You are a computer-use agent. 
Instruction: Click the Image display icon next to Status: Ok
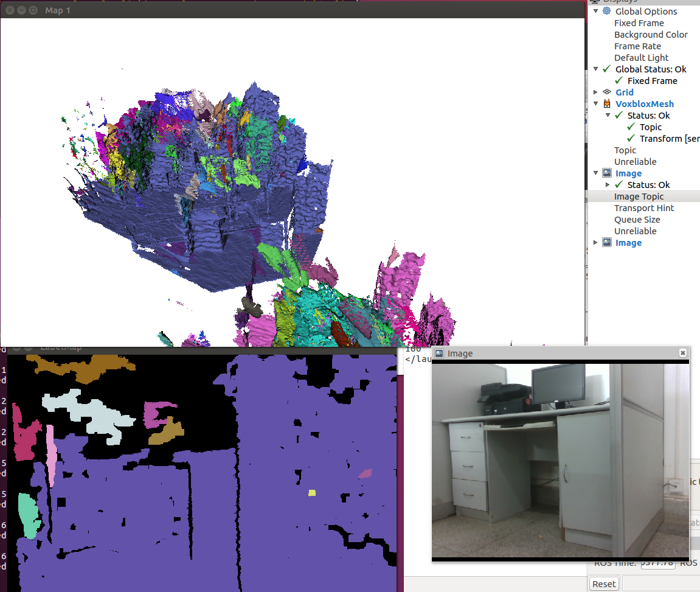[x=607, y=173]
